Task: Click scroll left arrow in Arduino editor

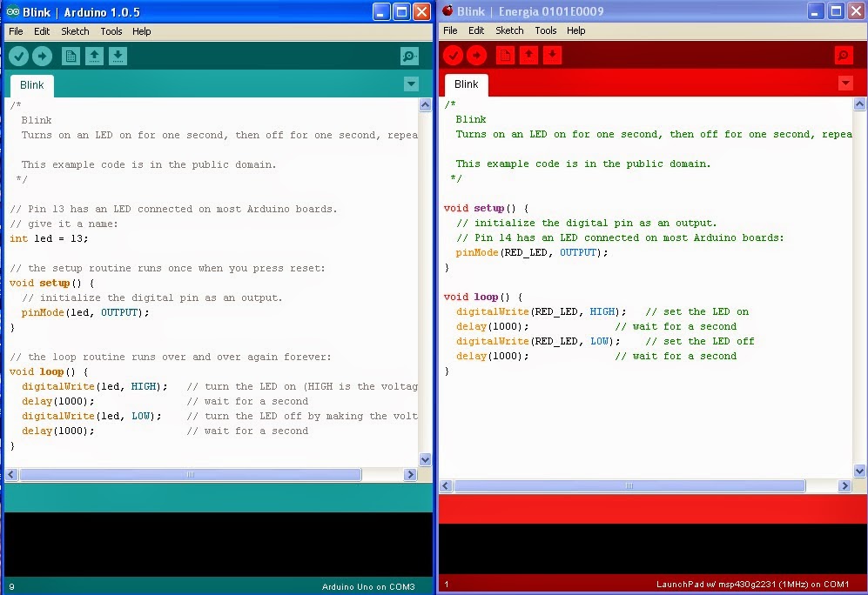Action: [x=11, y=474]
